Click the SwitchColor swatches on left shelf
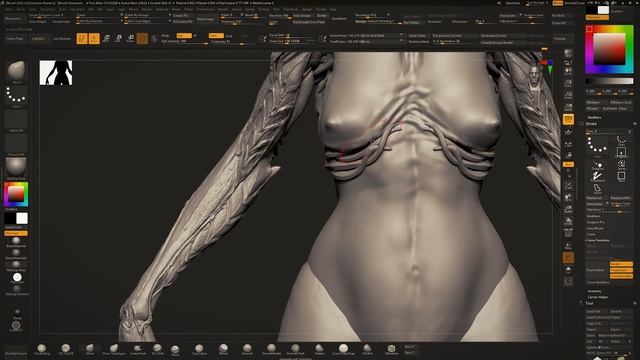640x360 pixels. point(16,219)
